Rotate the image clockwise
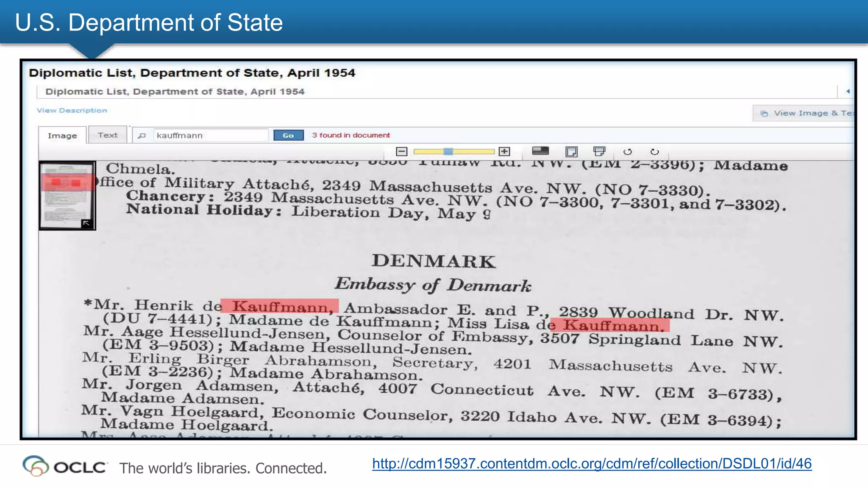The image size is (868, 488). (655, 152)
